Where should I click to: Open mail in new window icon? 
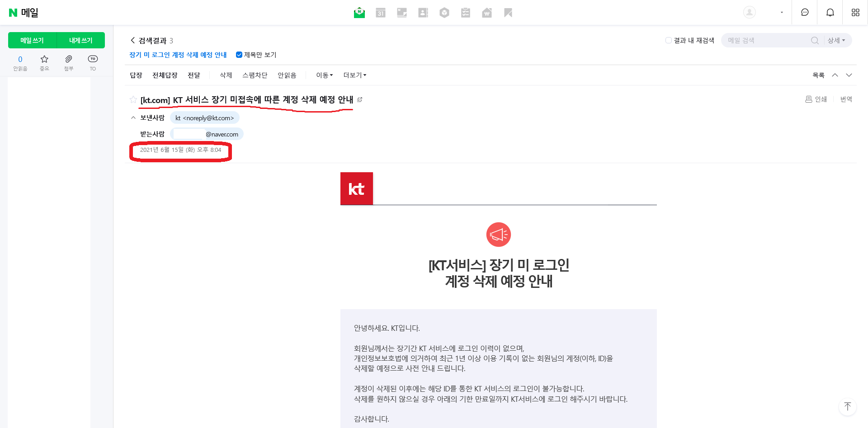(x=360, y=99)
